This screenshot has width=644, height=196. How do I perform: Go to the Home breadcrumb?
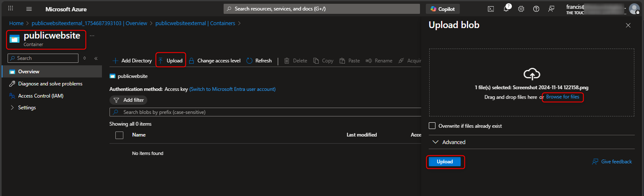(16, 23)
